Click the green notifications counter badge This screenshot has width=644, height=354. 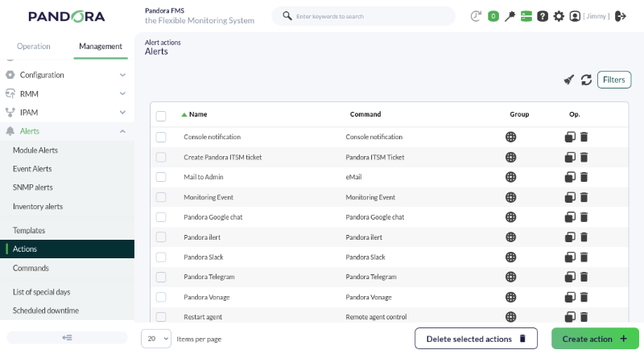[x=493, y=16]
